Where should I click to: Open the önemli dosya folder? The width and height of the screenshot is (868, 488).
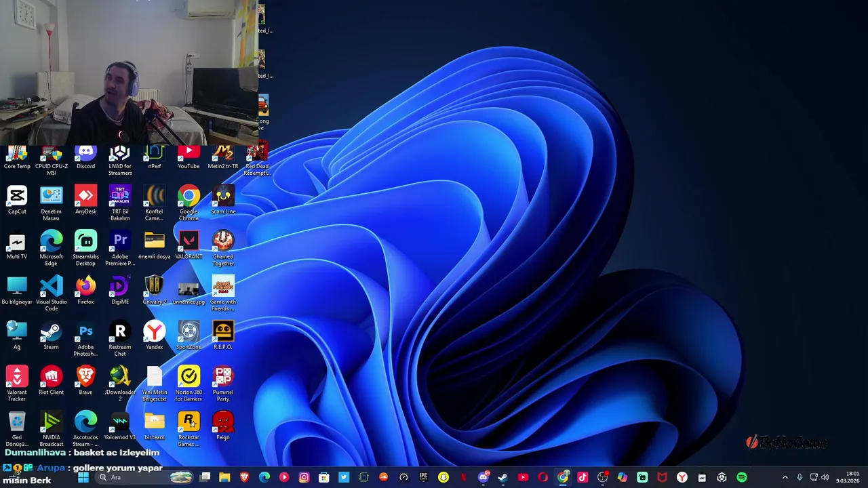(155, 245)
